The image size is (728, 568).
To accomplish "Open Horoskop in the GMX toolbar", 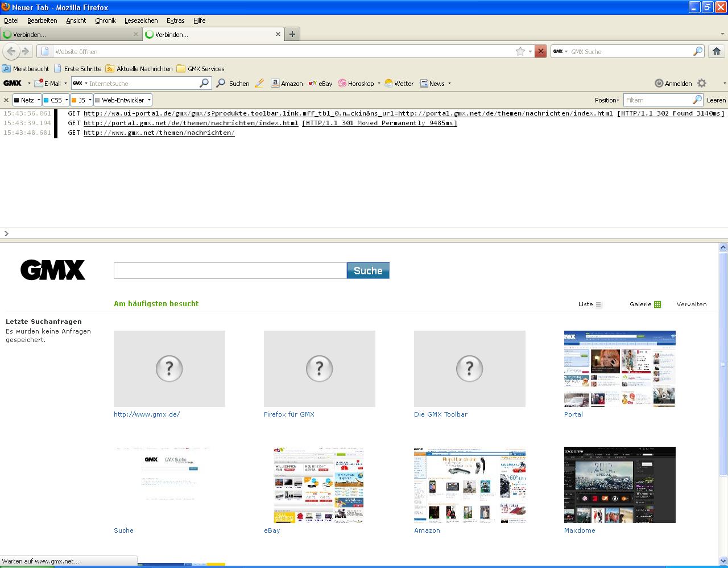I will 356,83.
